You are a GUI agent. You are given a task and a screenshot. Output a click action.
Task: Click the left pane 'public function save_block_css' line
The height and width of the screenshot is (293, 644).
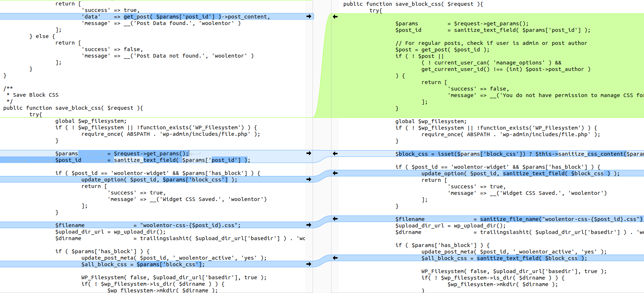[73, 108]
